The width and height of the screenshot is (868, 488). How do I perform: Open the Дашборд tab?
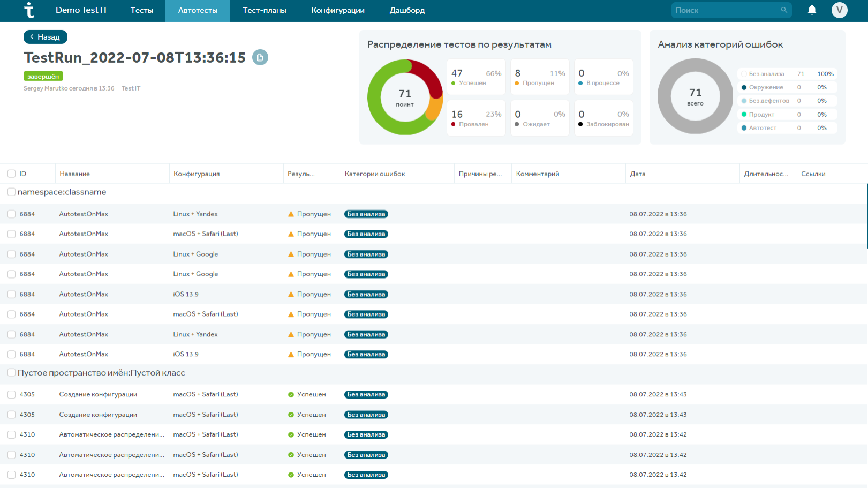pos(407,11)
